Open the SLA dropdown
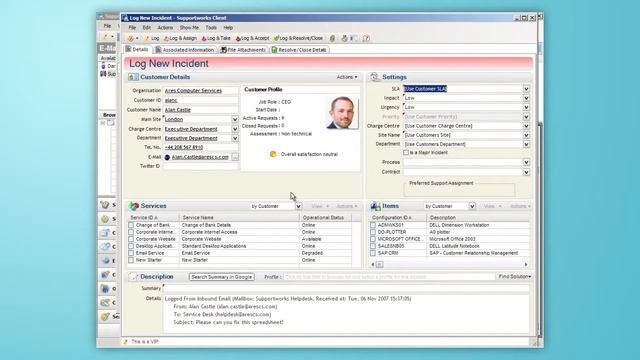The width and height of the screenshot is (640, 360). pos(526,89)
